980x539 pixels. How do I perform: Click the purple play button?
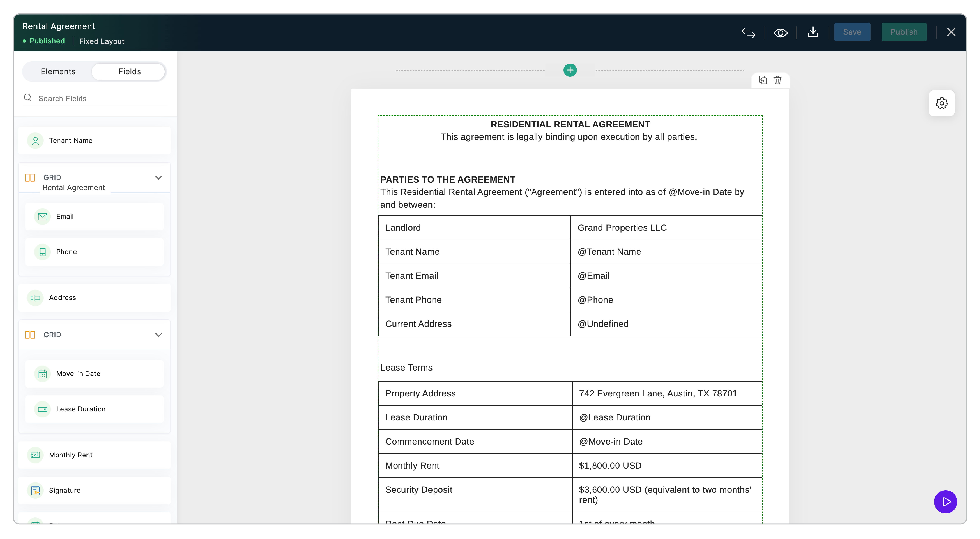[x=945, y=502]
